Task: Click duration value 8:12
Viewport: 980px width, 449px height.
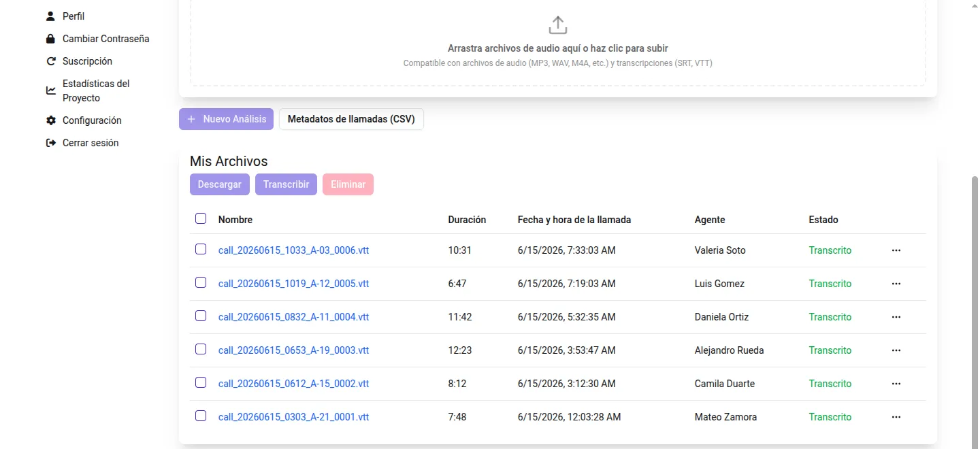Action: (457, 384)
